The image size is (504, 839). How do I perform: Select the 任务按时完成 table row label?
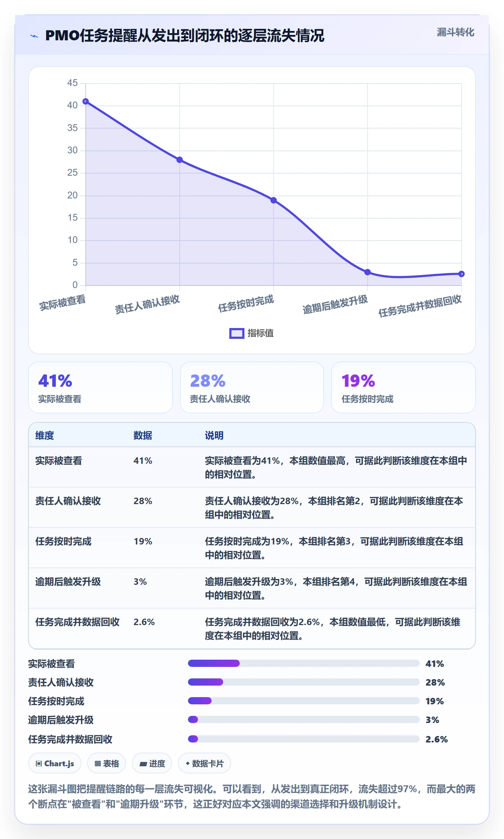(63, 541)
